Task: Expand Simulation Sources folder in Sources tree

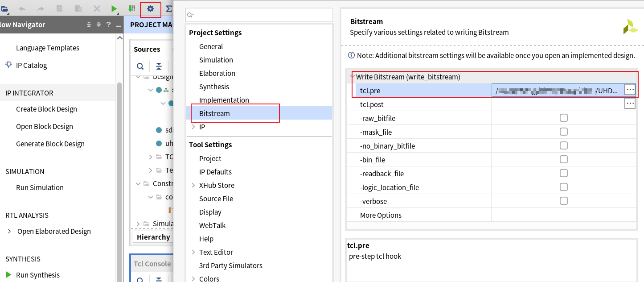Action: tap(138, 224)
